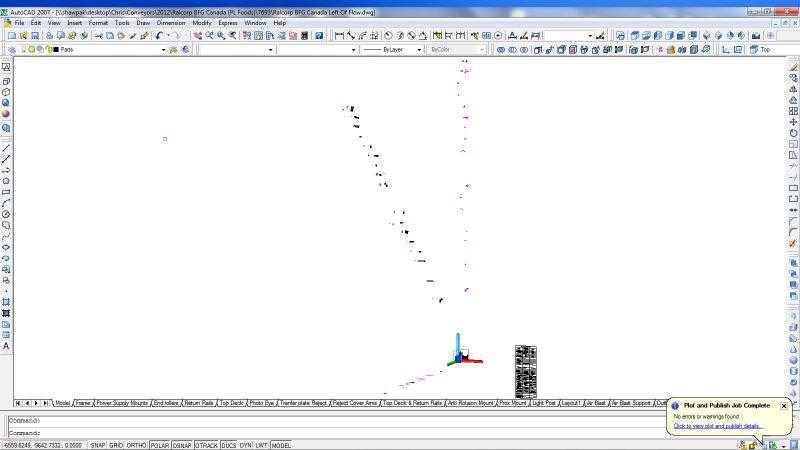Click the Layer Previous icon
Viewport: 800px width, 450px height.
pyautogui.click(x=185, y=49)
